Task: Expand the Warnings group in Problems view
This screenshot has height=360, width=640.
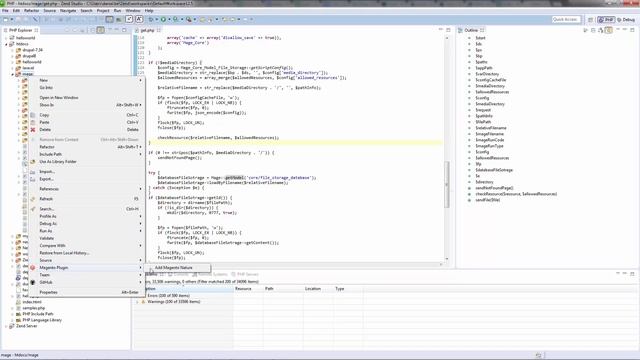Action: point(138,302)
